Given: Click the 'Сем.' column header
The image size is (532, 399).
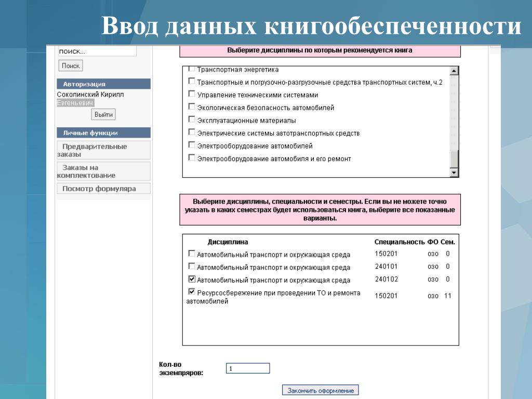Looking at the screenshot, I should coord(447,242).
